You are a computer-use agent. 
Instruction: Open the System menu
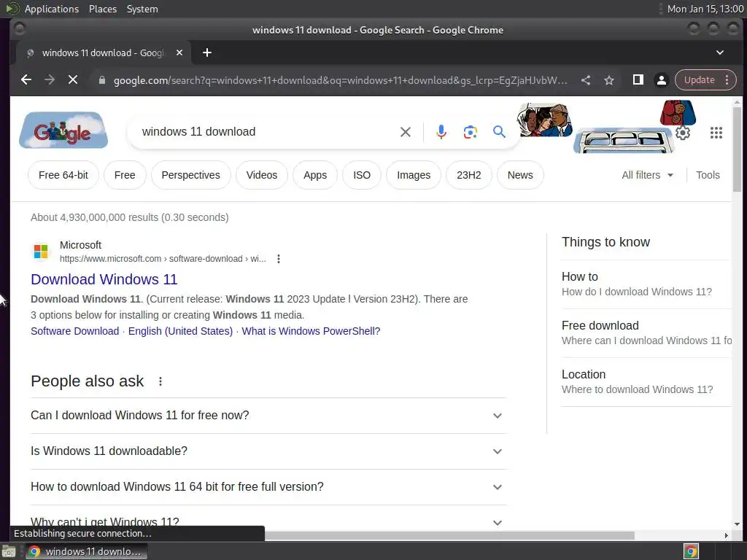[x=142, y=9]
